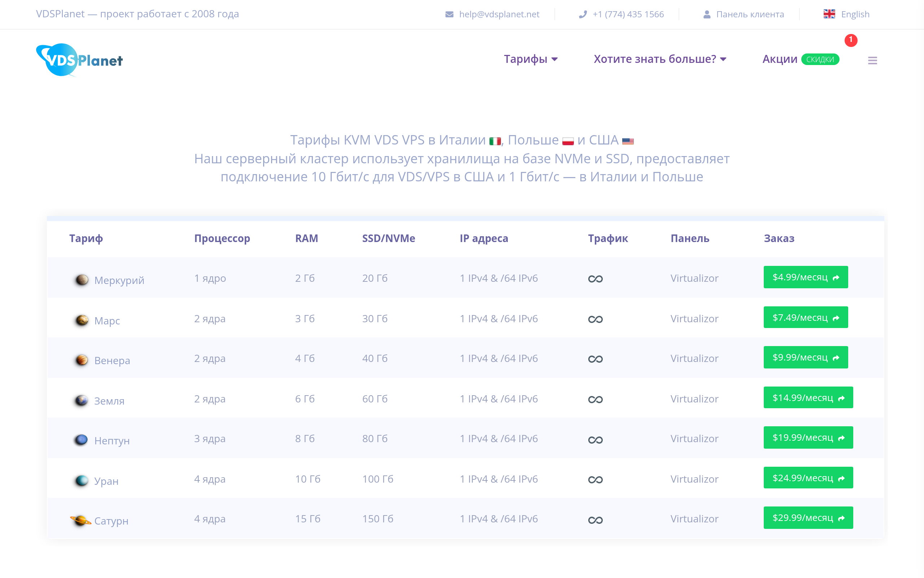Viewport: 924px width, 578px height.
Task: Open help@vdsplanet.net email link
Action: pyautogui.click(x=499, y=14)
